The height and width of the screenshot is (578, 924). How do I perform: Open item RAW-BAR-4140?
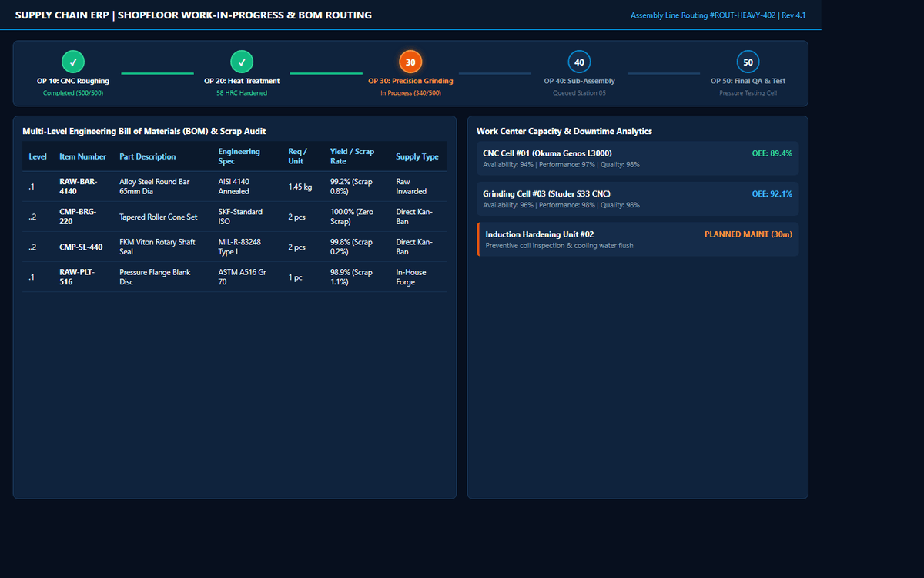click(79, 187)
